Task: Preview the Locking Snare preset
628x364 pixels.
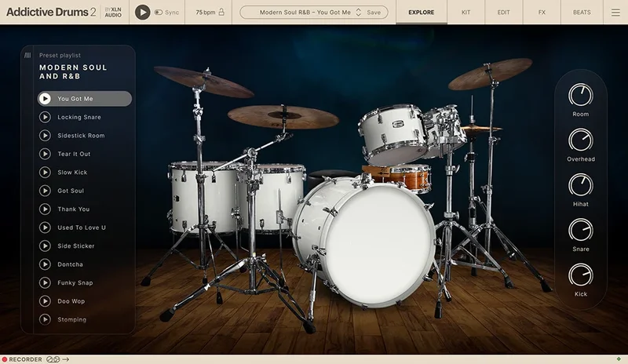Action: click(45, 117)
